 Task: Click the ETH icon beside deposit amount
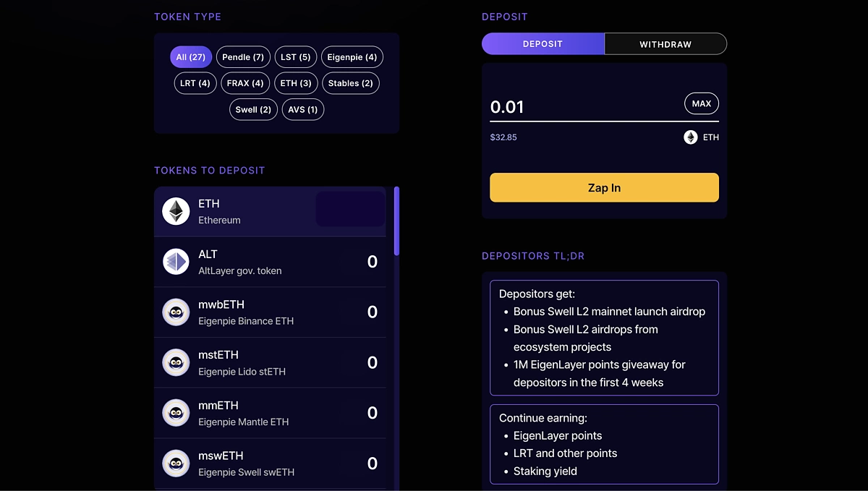[691, 137]
